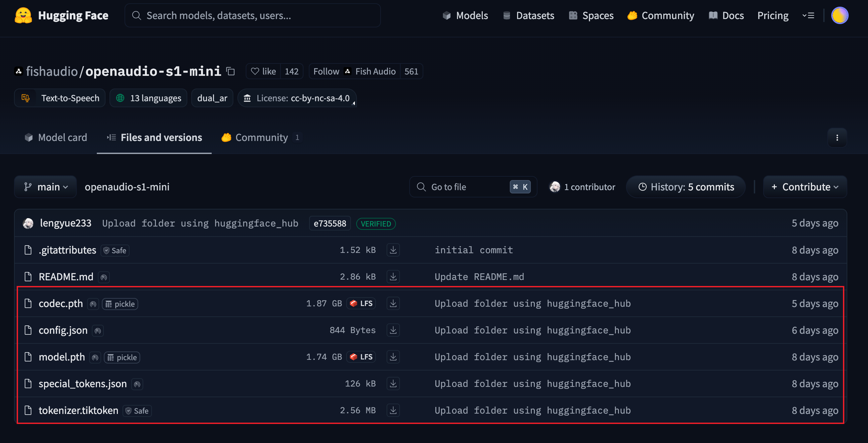View the 1 contributor list
Screen dimensions: 868x443
pyautogui.click(x=582, y=187)
